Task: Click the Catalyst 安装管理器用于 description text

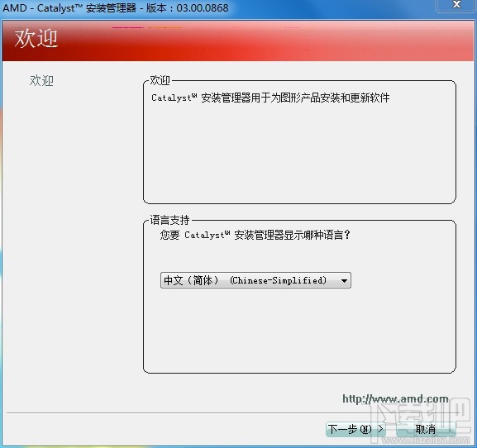Action: tap(270, 98)
